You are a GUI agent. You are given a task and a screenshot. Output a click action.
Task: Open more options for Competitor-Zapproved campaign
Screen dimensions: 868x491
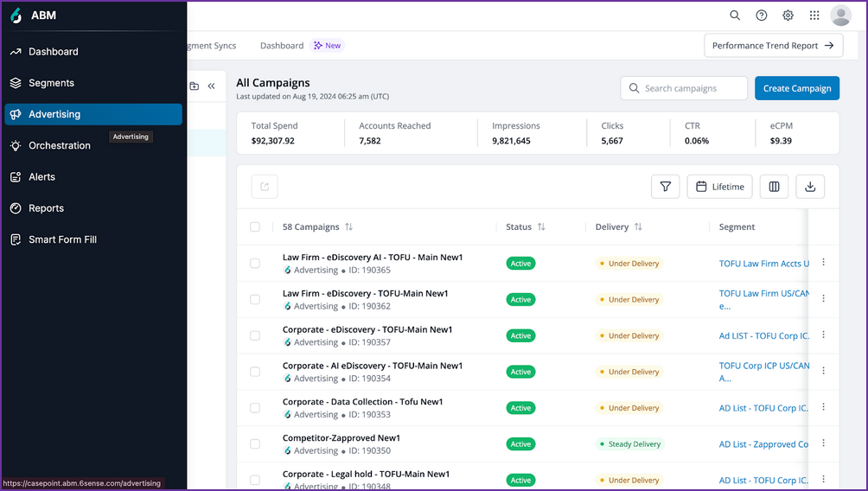click(823, 443)
